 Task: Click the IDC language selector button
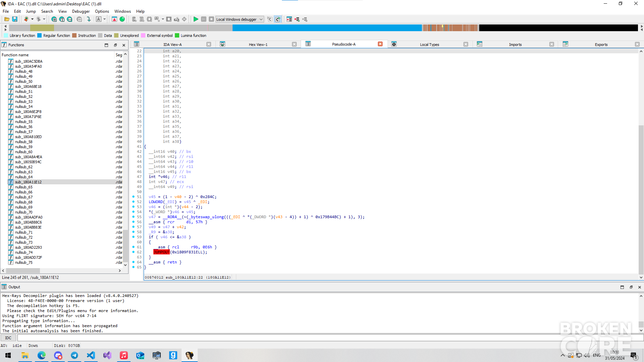point(8,338)
